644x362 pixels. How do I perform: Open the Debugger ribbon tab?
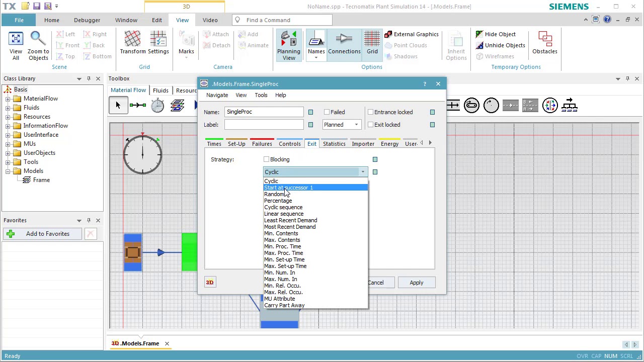87,20
